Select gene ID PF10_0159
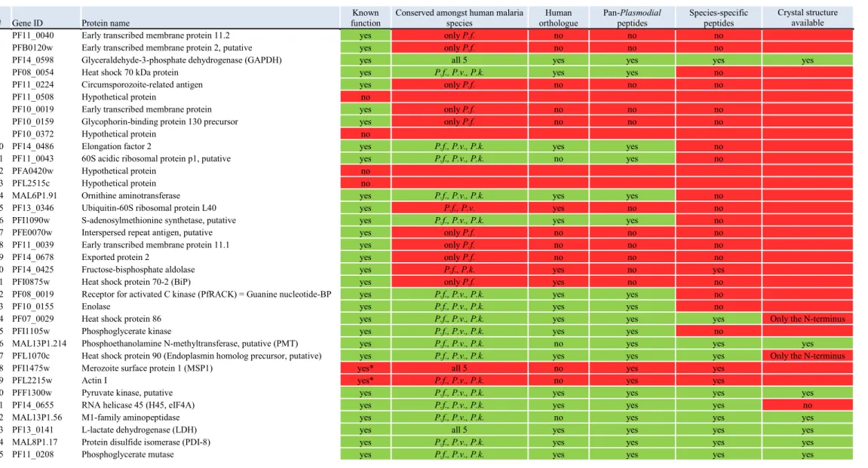This screenshot has height=468, width=868. [x=33, y=121]
